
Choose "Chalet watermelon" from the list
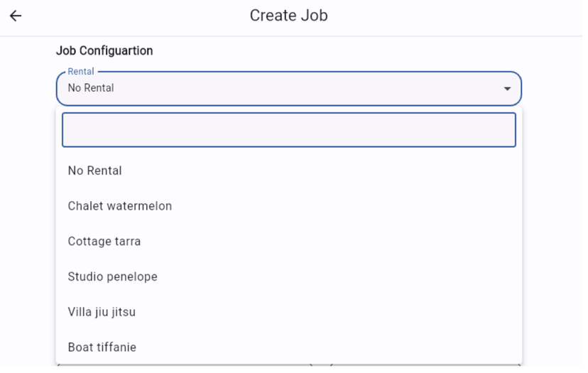[x=120, y=206]
